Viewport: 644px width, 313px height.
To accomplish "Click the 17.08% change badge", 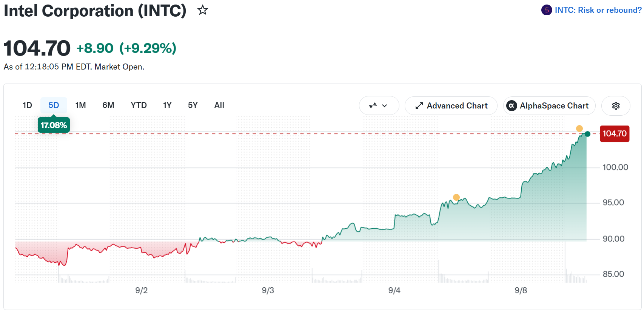I will pyautogui.click(x=54, y=125).
